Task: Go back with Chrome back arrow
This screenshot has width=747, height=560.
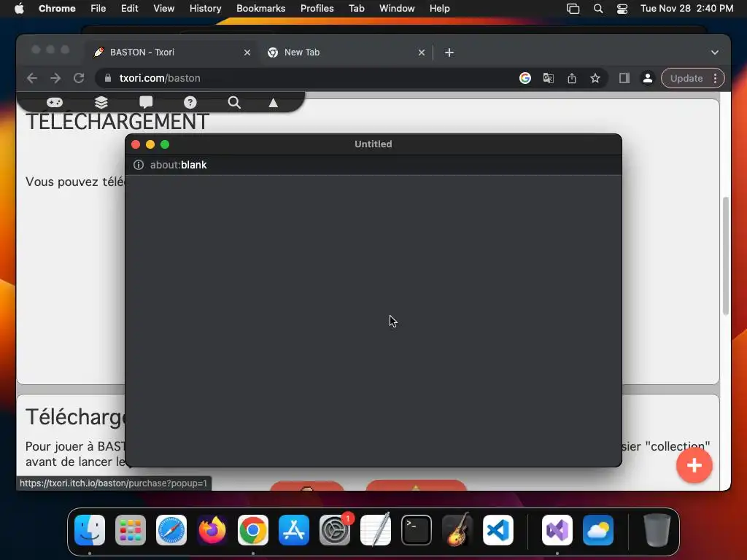Action: (32, 78)
